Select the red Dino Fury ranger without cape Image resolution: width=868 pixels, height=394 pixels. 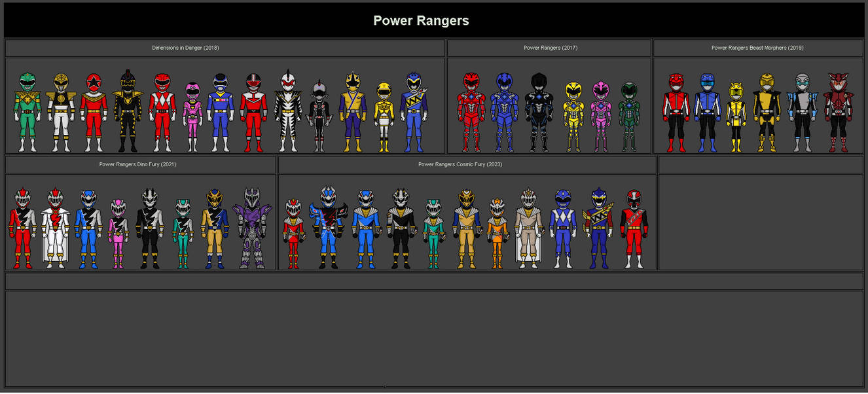(22, 228)
